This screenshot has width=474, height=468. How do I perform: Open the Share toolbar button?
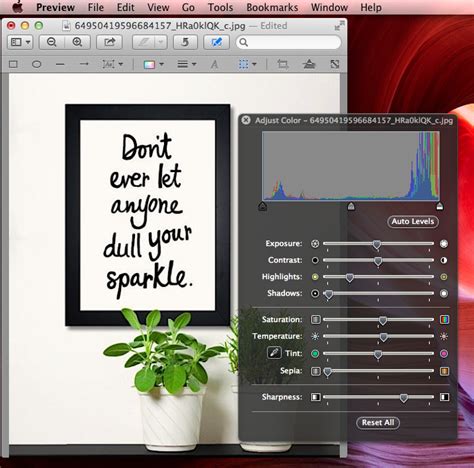pos(109,42)
